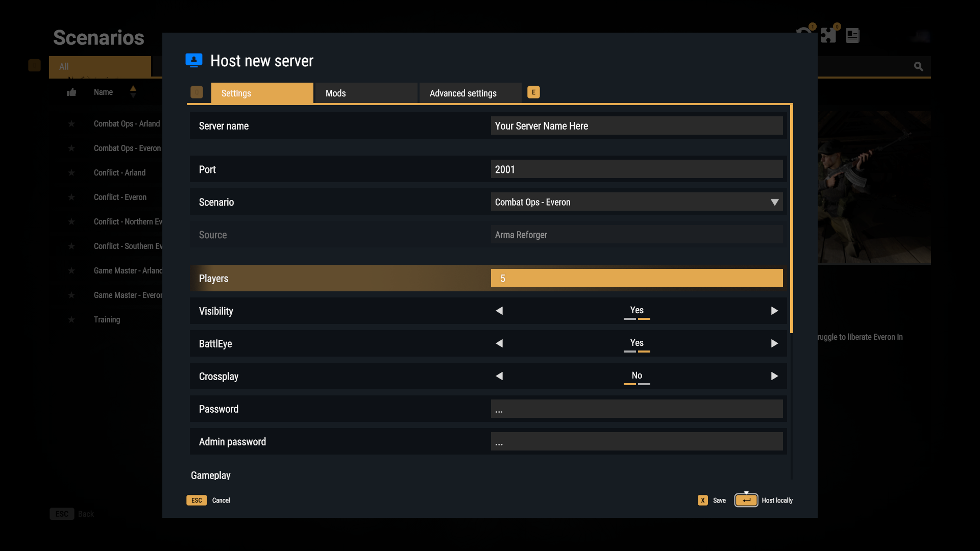Click the Host new server monitor icon
Image resolution: width=980 pixels, height=551 pixels.
click(193, 60)
